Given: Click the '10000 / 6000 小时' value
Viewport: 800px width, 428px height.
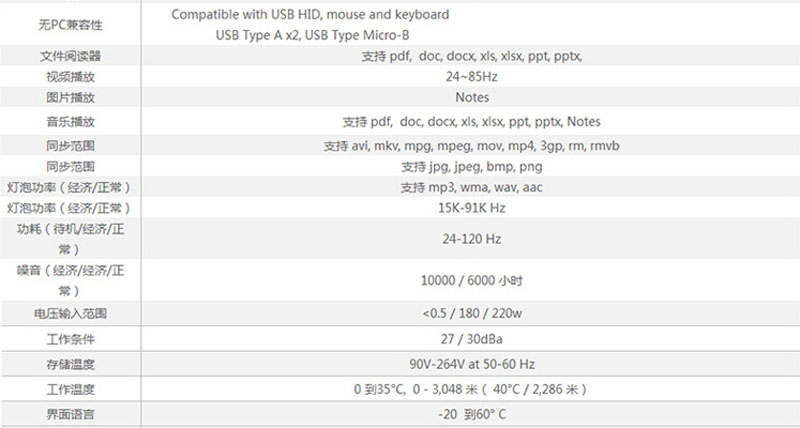Looking at the screenshot, I should pyautogui.click(x=471, y=281).
